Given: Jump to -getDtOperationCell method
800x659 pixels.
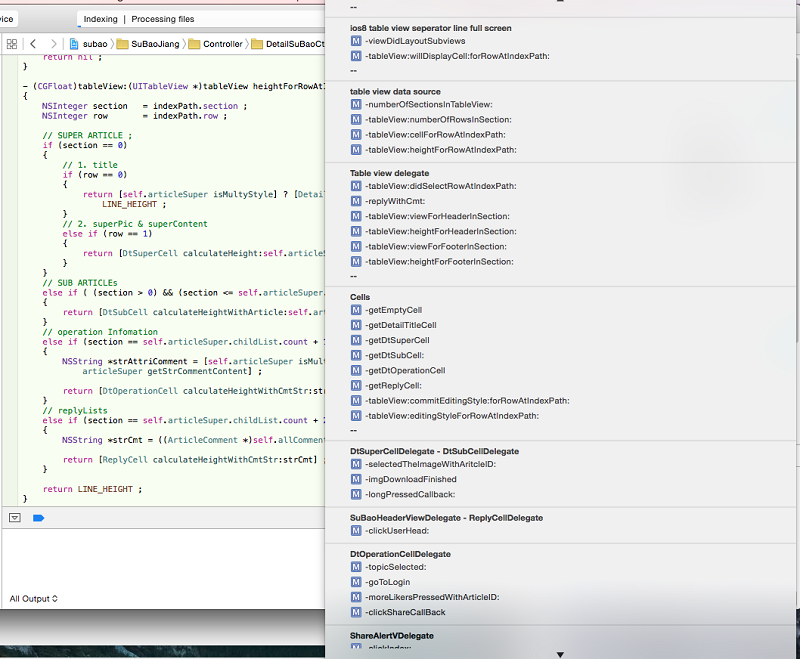Looking at the screenshot, I should click(405, 370).
